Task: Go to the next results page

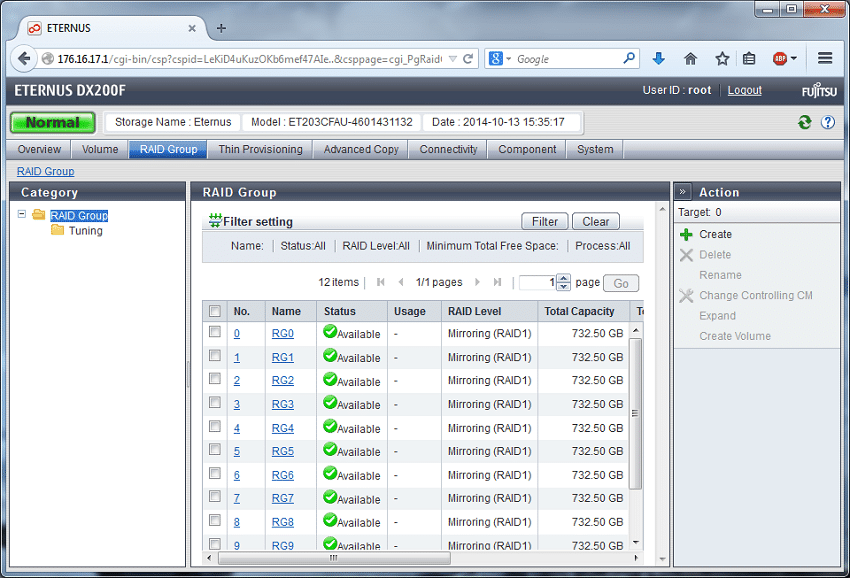Action: [477, 282]
